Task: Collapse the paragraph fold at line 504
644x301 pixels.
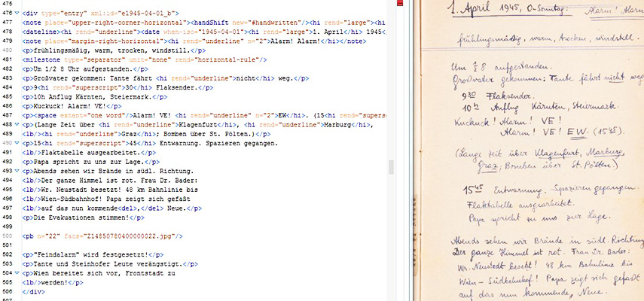Action: click(x=17, y=273)
